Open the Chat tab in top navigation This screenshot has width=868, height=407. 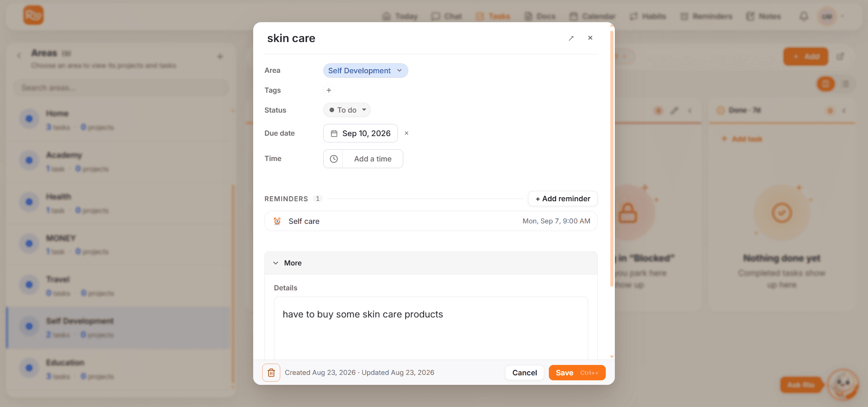pyautogui.click(x=447, y=16)
